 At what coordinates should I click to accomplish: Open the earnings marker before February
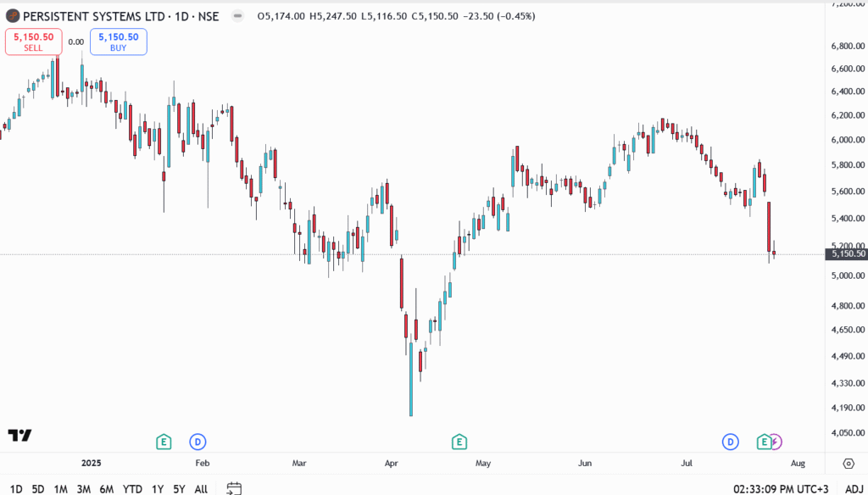(x=164, y=442)
